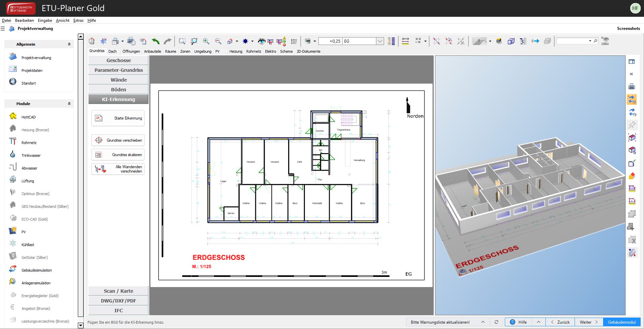644x329 pixels.
Task: Open the floor level EG dropdown
Action: click(380, 41)
